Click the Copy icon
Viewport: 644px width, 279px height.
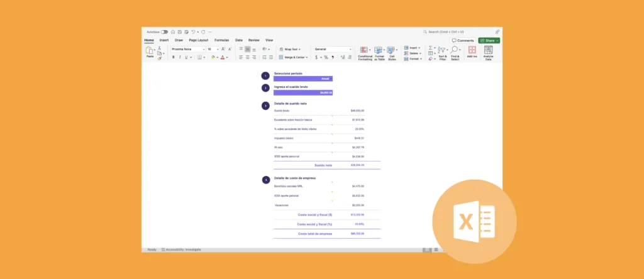[x=159, y=53]
